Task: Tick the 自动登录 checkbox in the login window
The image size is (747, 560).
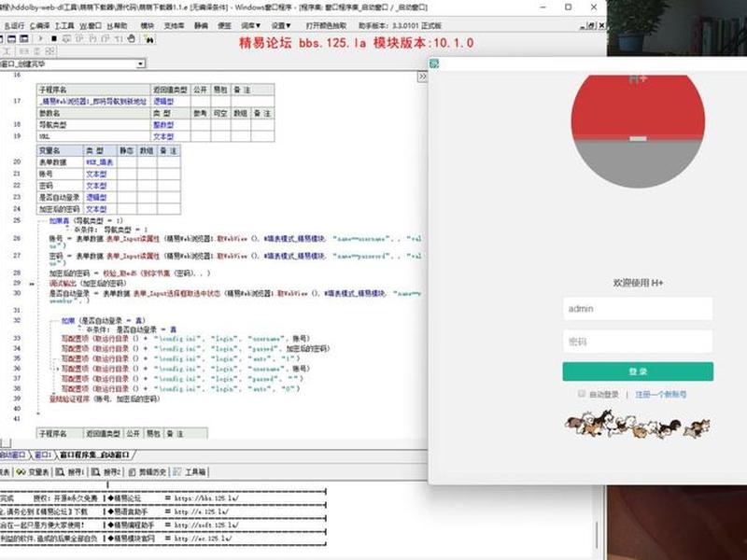Action: pyautogui.click(x=581, y=393)
